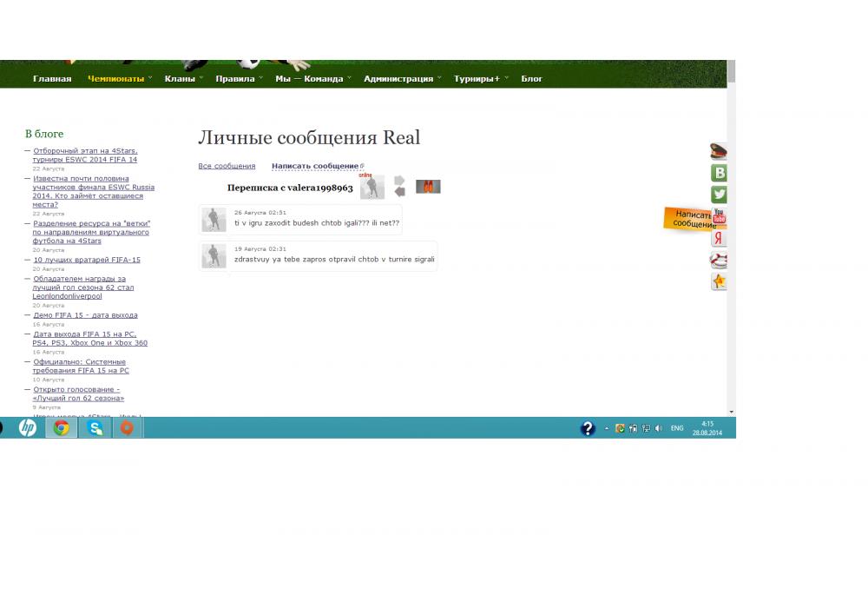Click the page scrollbar down arrow
Image resolution: width=868 pixels, height=608 pixels.
(x=731, y=412)
